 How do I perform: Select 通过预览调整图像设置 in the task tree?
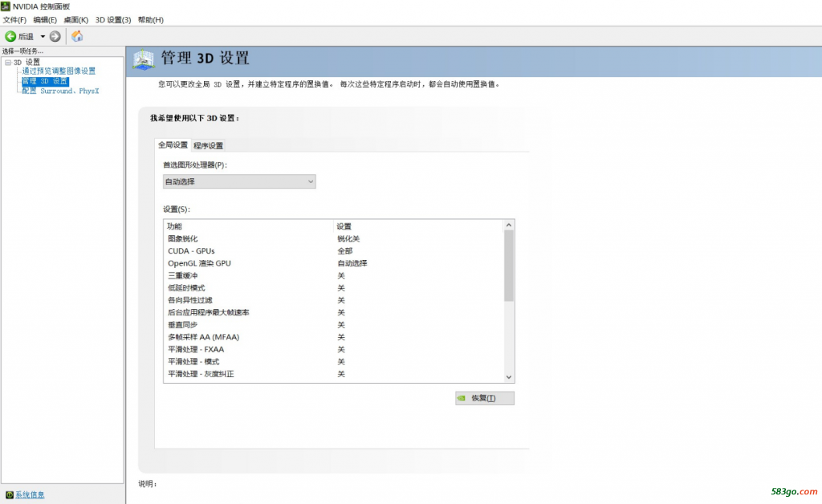(x=59, y=71)
